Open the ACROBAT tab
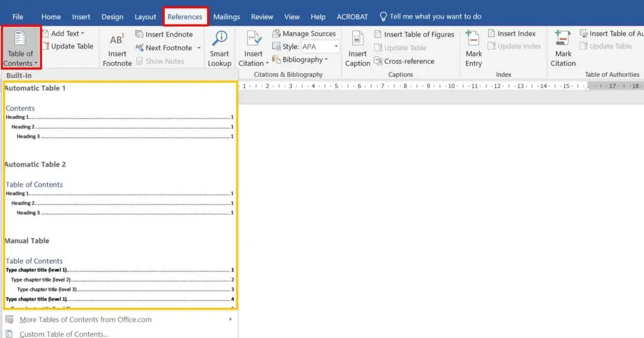This screenshot has width=644, height=338. click(x=352, y=17)
